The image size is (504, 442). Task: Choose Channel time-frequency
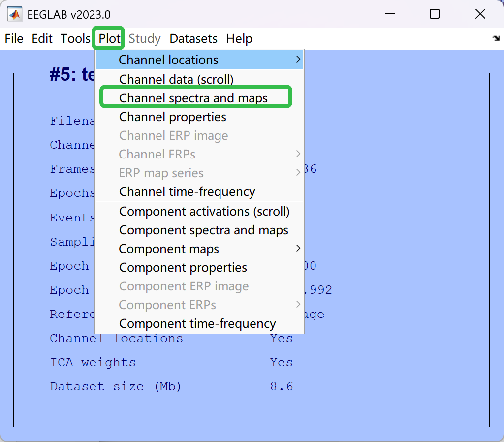199,191
